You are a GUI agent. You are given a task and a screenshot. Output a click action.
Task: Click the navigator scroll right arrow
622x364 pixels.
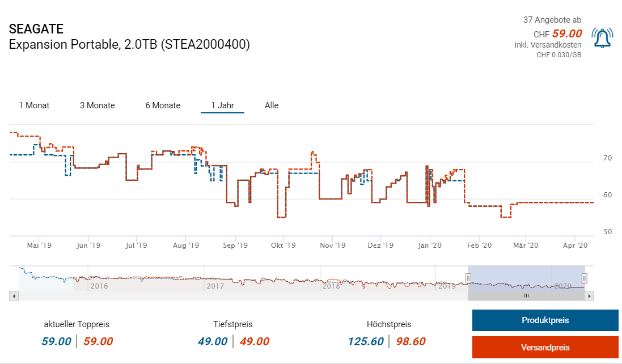point(590,295)
